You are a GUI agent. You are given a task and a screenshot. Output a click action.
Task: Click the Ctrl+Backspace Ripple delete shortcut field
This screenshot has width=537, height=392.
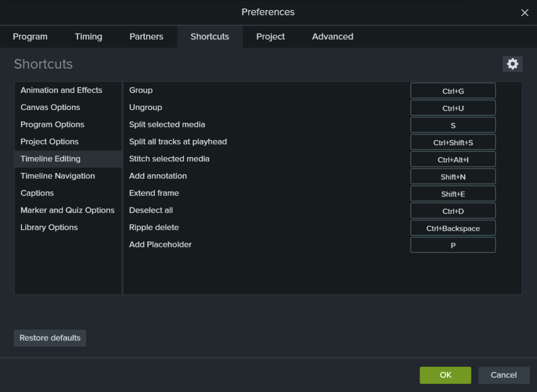[x=453, y=228]
